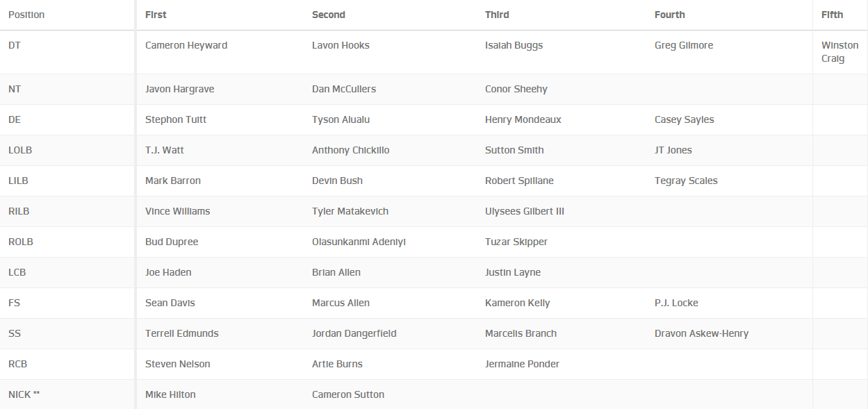Click on T.J. Watt's name

pos(165,150)
